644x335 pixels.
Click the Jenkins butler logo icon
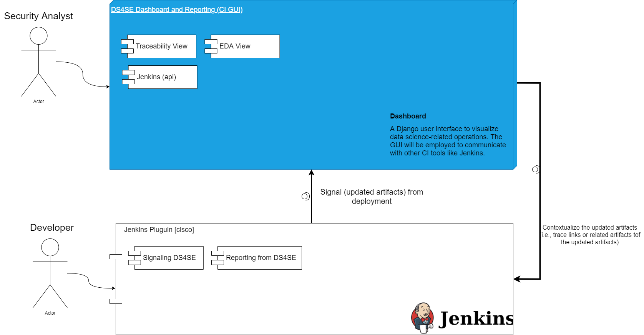point(423,318)
